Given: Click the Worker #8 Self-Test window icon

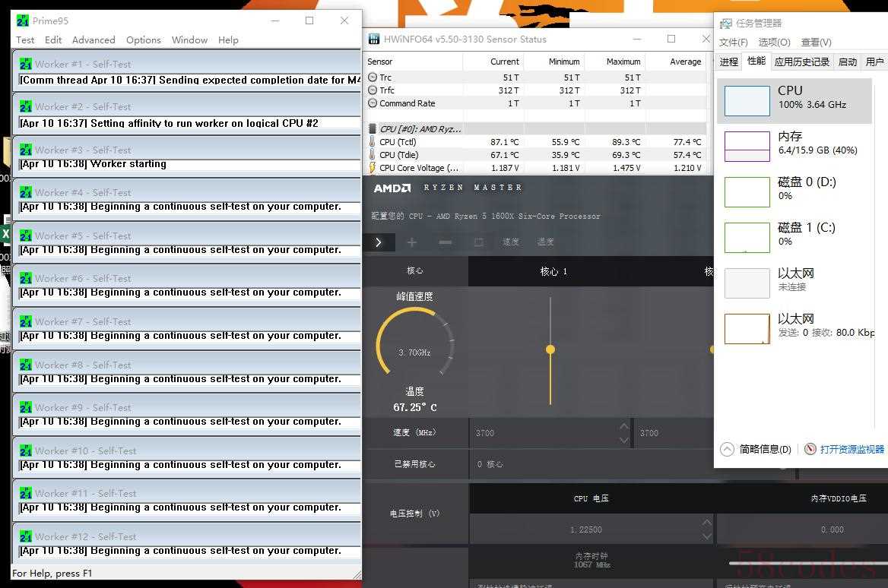Looking at the screenshot, I should tap(26, 365).
